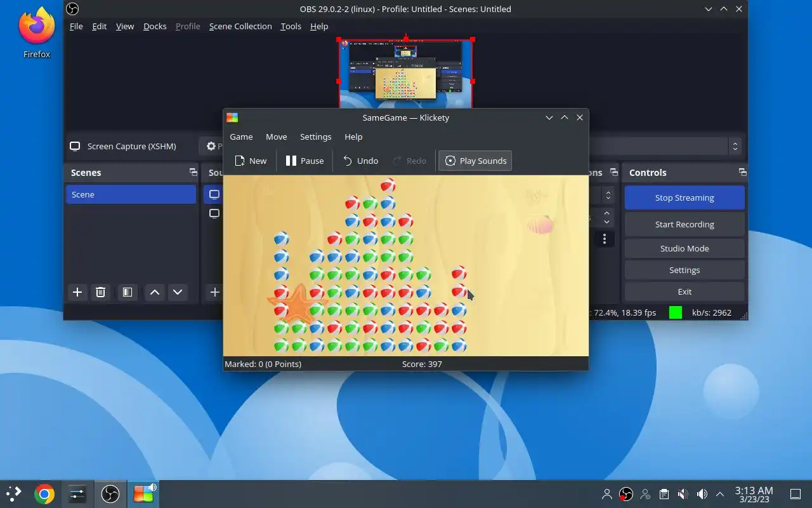Image resolution: width=812 pixels, height=508 pixels.
Task: Open screen selector spinner in OBS source toolbar
Action: (x=735, y=146)
